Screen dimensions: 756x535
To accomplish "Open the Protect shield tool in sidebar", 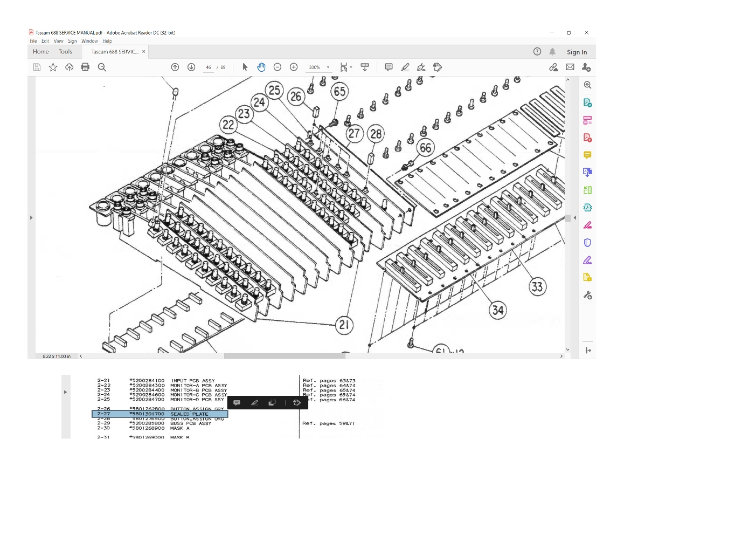I will 587,243.
